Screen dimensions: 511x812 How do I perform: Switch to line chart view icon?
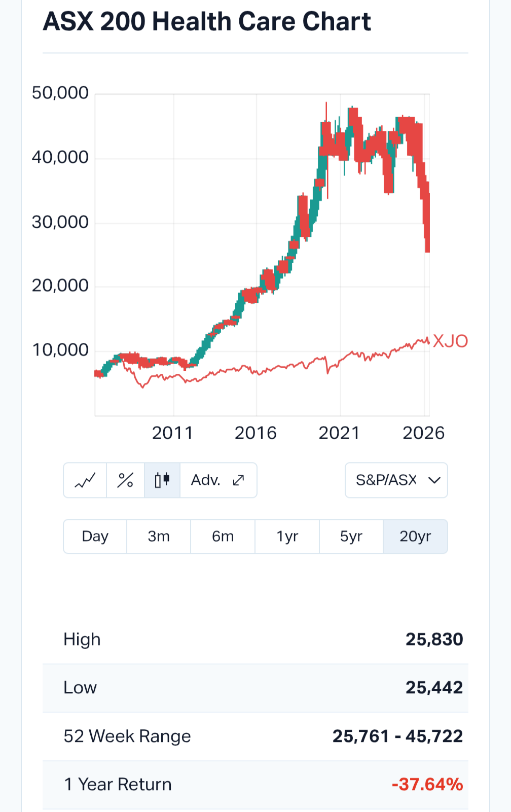[85, 480]
